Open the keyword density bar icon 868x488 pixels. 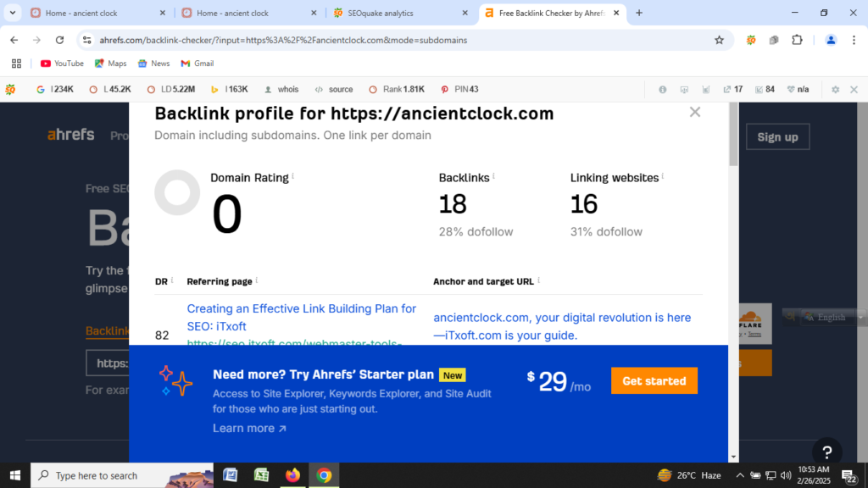[x=706, y=89]
